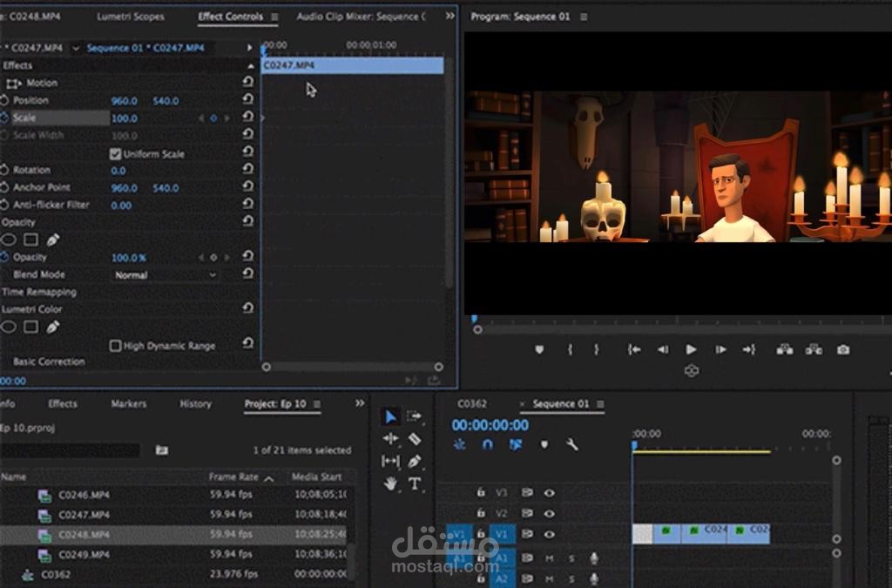Open the History tab

tap(196, 403)
